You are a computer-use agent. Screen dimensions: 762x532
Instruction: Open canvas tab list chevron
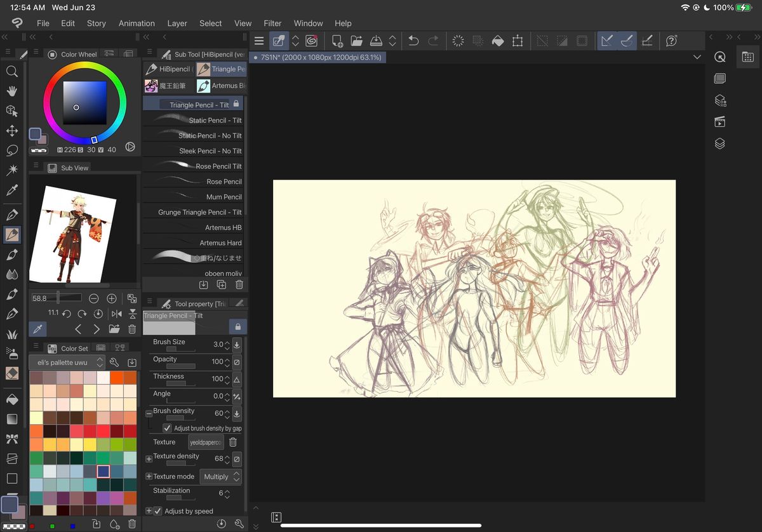(697, 57)
